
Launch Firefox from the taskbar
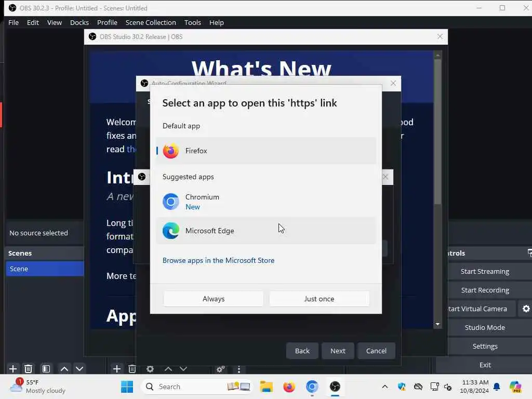(x=289, y=387)
